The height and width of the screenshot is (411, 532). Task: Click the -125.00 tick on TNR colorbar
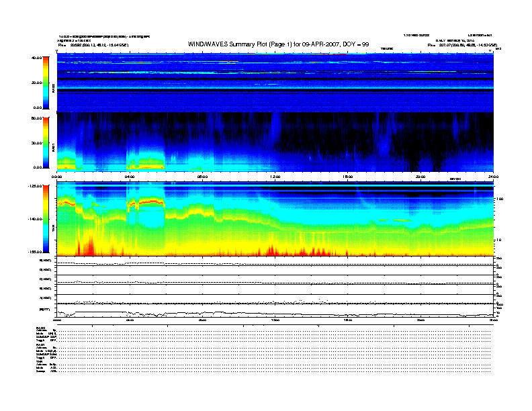[36, 186]
